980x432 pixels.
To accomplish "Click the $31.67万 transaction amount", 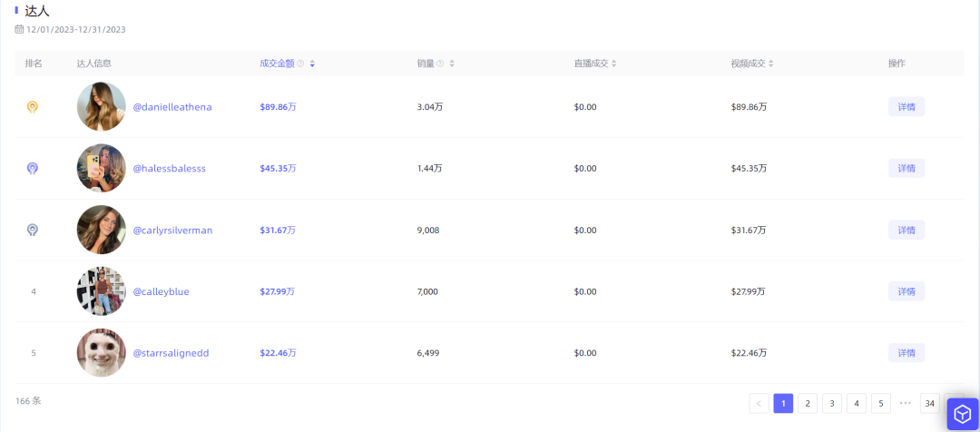I will tap(279, 230).
